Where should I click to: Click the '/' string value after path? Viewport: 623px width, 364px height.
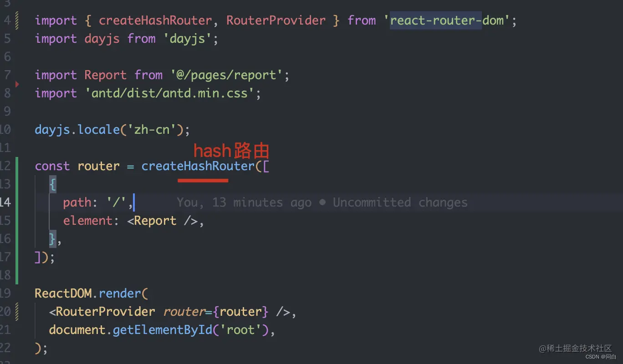[x=116, y=202]
